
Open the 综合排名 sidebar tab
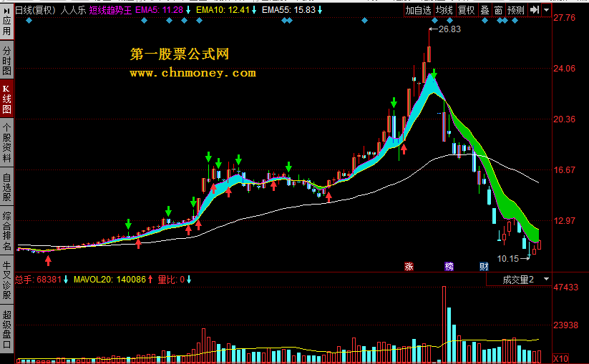[6, 230]
